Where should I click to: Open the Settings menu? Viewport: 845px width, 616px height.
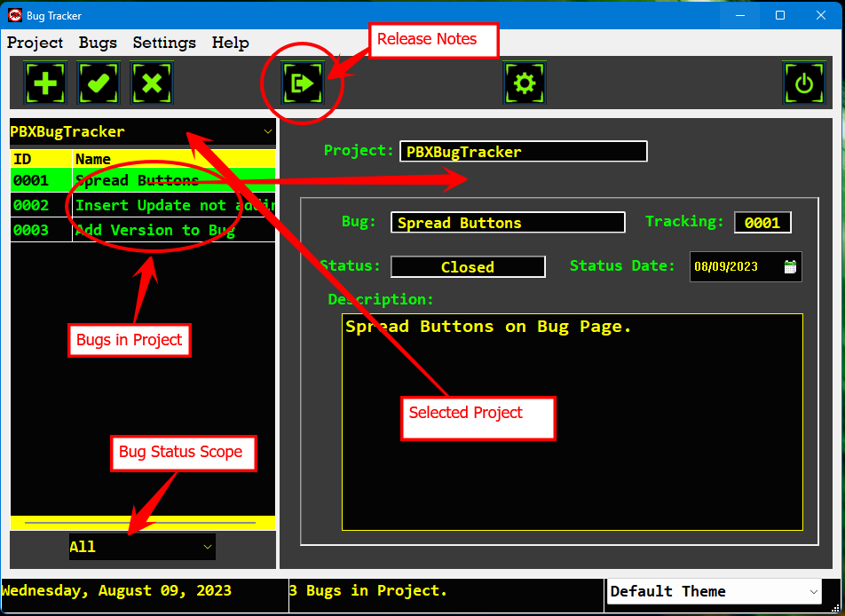[164, 43]
